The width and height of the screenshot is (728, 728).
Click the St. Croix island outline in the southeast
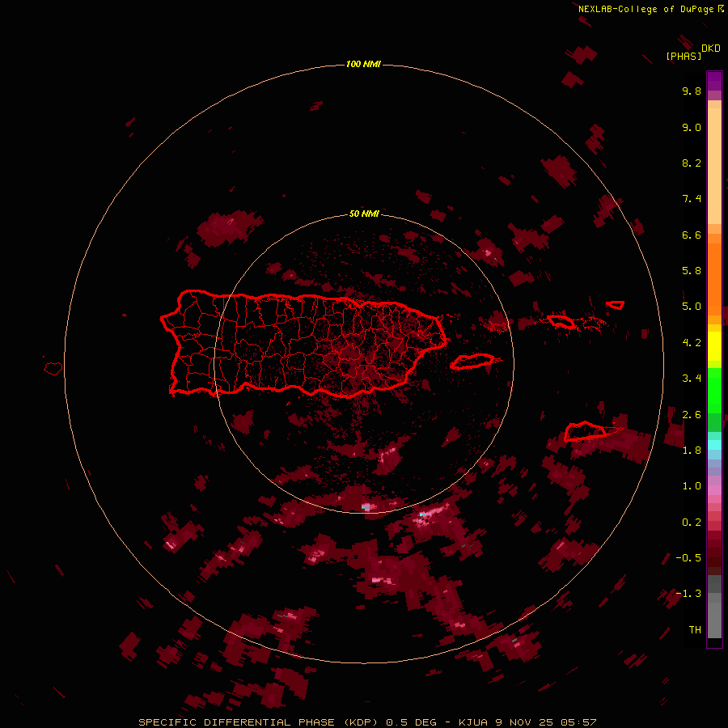point(586,432)
